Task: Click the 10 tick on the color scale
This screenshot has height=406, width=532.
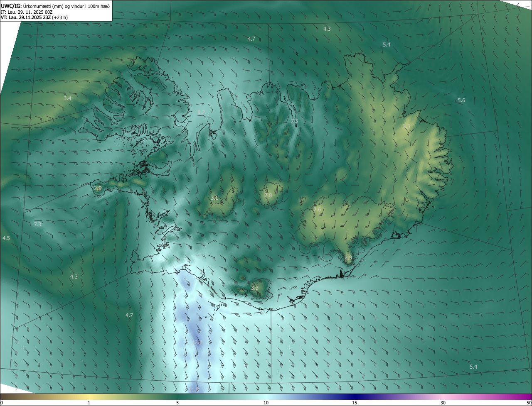Action: [266, 403]
